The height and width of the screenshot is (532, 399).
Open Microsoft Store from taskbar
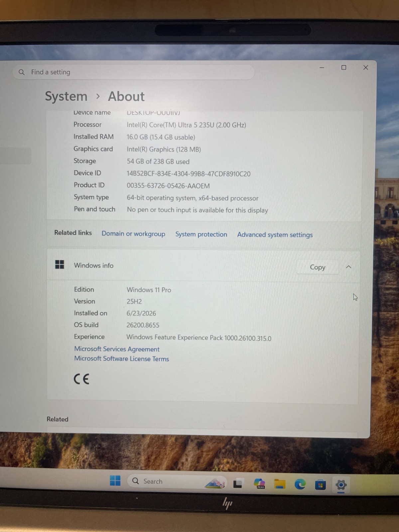click(320, 485)
